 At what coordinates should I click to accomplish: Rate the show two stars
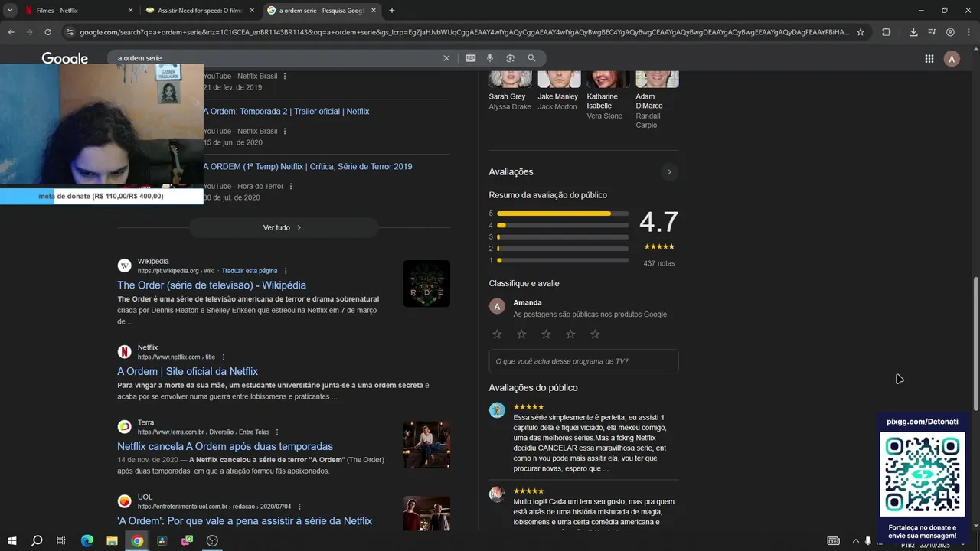(x=521, y=334)
